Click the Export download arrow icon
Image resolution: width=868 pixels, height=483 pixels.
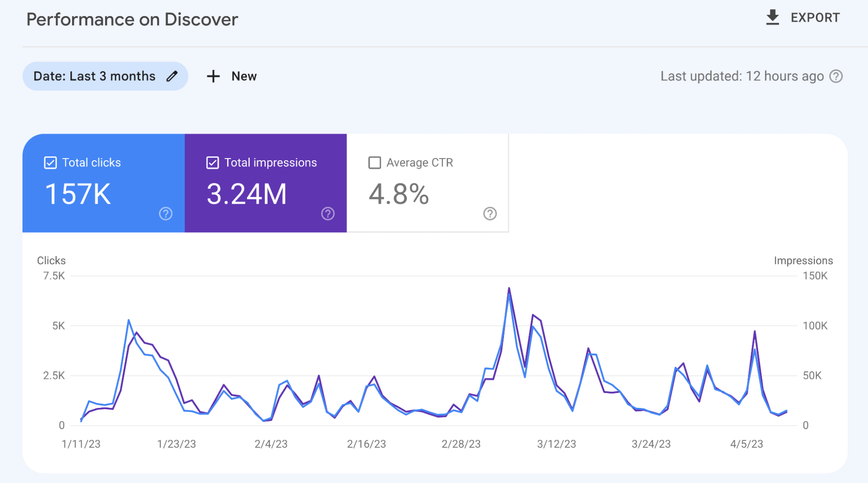coord(773,17)
